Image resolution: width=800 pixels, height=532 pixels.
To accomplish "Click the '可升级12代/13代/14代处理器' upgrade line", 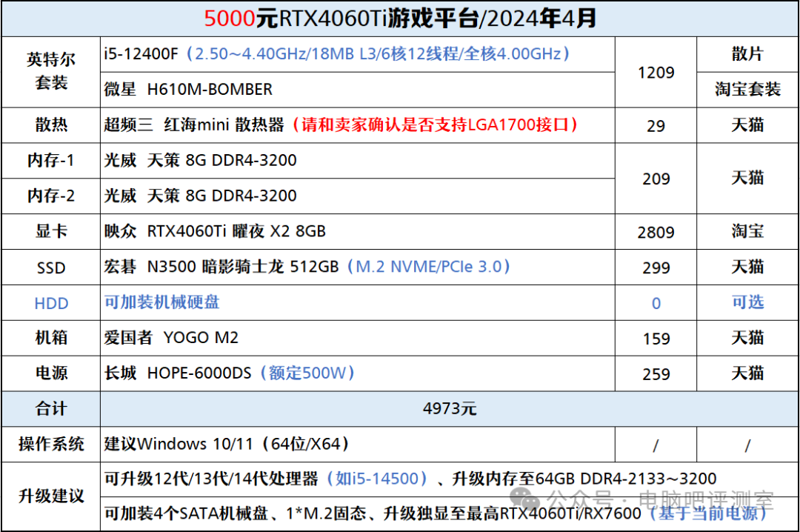I will 450,479.
